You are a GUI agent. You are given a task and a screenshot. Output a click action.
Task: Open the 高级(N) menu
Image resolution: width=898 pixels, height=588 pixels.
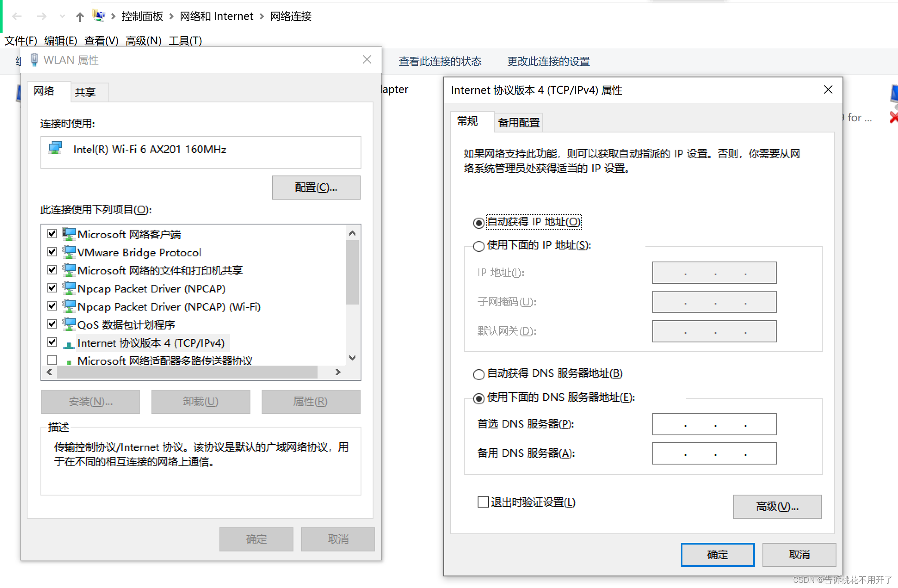(143, 40)
